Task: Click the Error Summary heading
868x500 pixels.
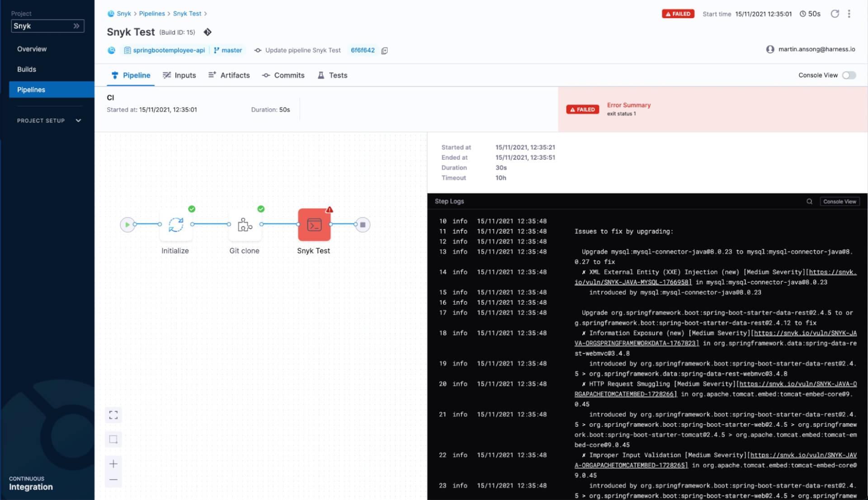Action: (628, 105)
